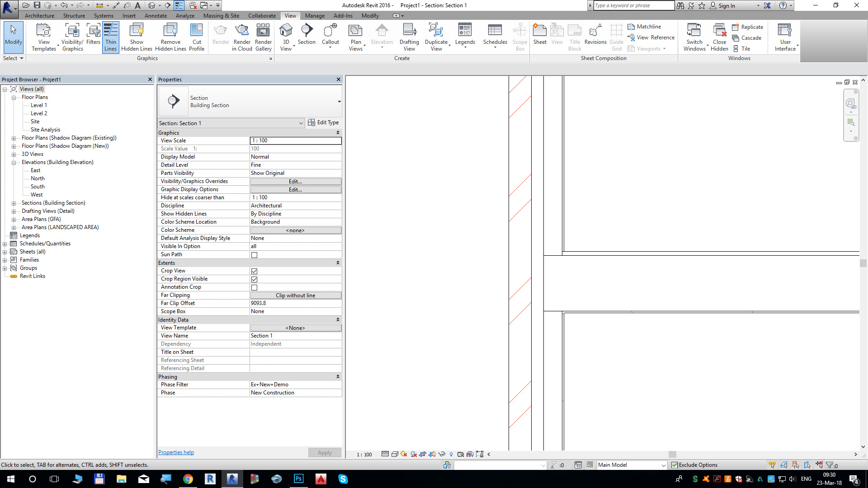Viewport: 868px width, 488px height.
Task: Collapse the Elevations (Building Elevation) branch
Action: (x=14, y=162)
